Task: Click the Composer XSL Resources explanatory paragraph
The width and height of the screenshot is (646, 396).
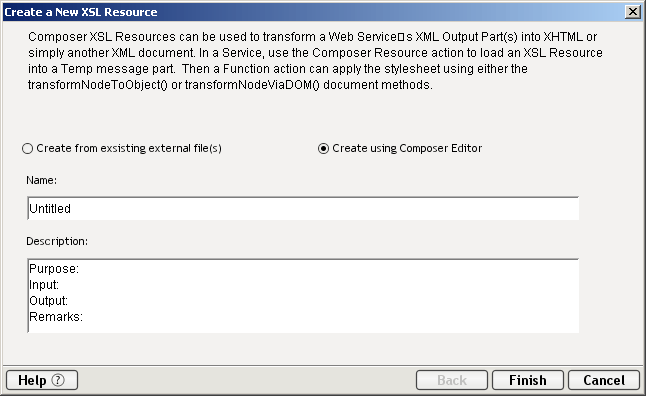Action: (x=315, y=61)
